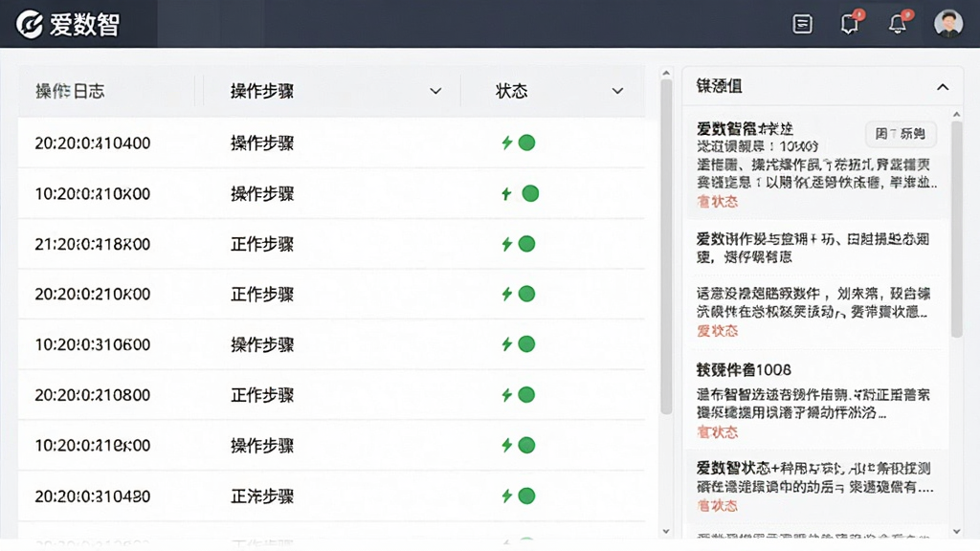The image size is (980, 551).
Task: Open the document list icon in header
Action: [803, 24]
